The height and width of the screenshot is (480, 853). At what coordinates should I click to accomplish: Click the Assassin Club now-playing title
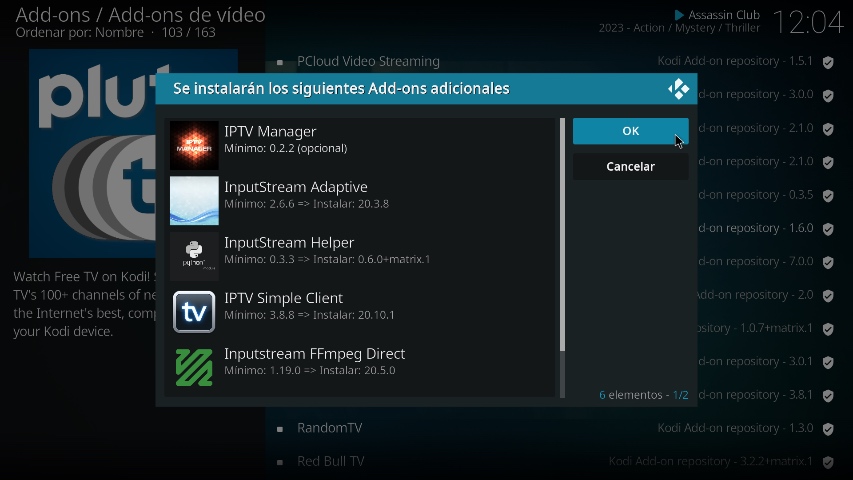pyautogui.click(x=724, y=15)
